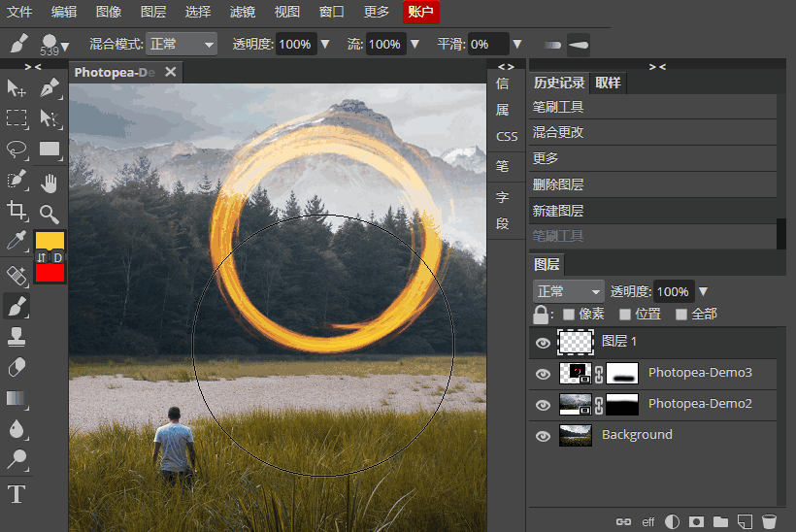The image size is (796, 532).
Task: Select the Pen tool
Action: coord(50,88)
